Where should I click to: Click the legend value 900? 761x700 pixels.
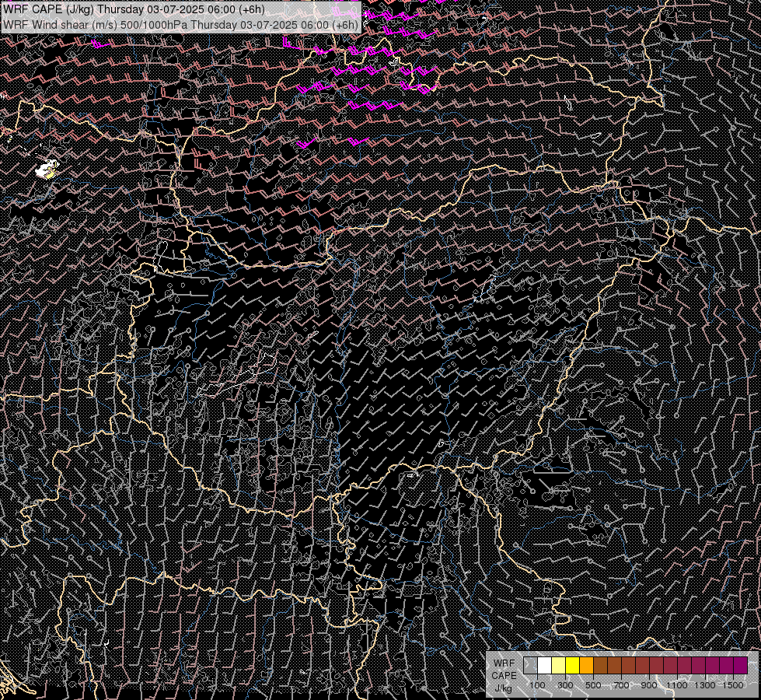[649, 685]
